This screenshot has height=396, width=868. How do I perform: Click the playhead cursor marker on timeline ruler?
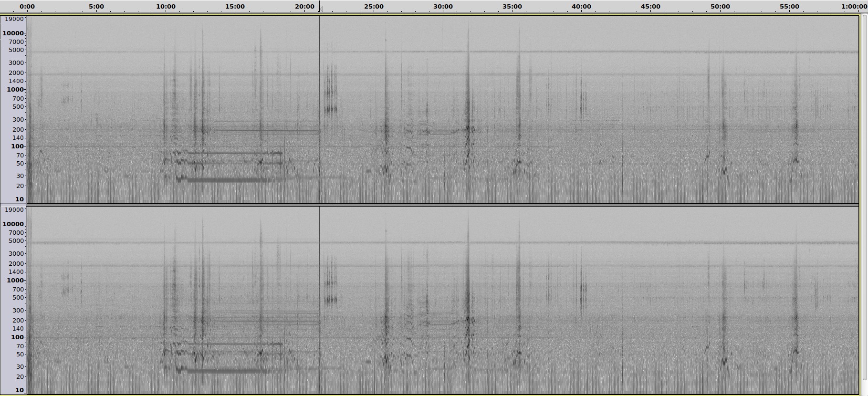click(x=320, y=9)
